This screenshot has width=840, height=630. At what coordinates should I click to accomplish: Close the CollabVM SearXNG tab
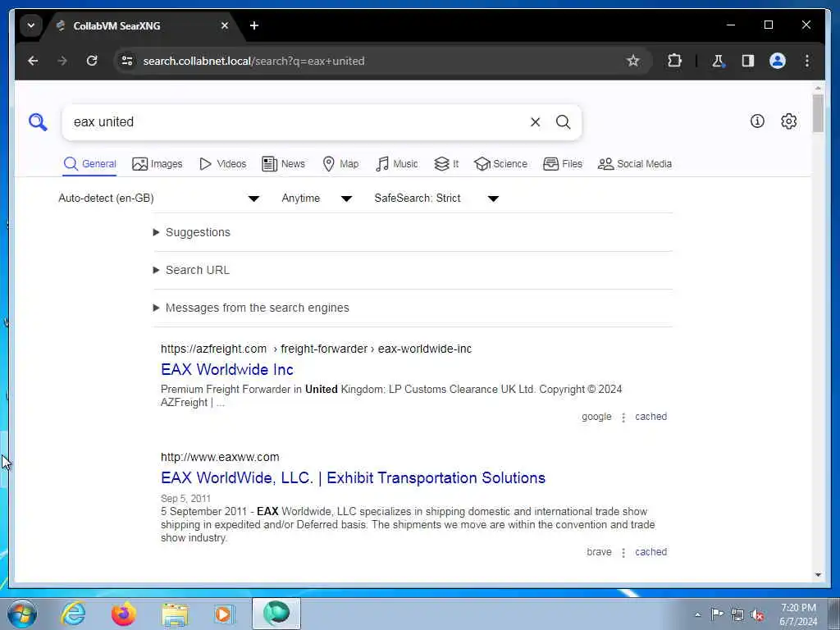pyautogui.click(x=225, y=25)
